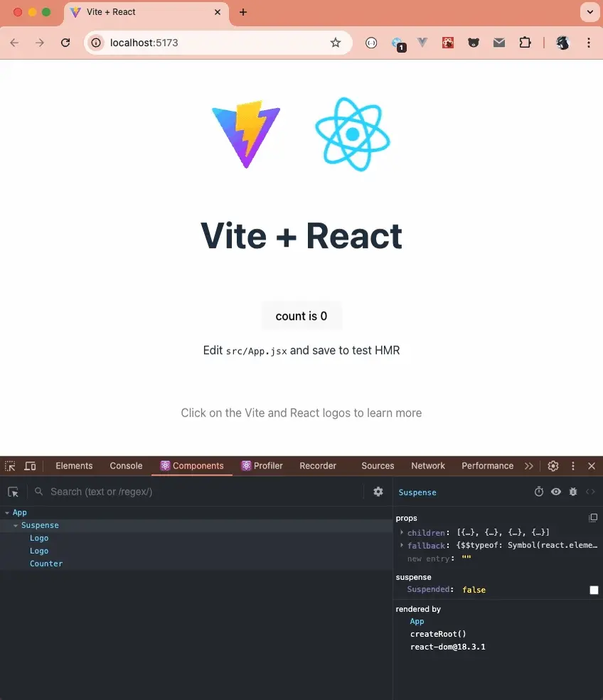Open the mail envelope extension icon
This screenshot has height=700, width=603.
coord(499,43)
